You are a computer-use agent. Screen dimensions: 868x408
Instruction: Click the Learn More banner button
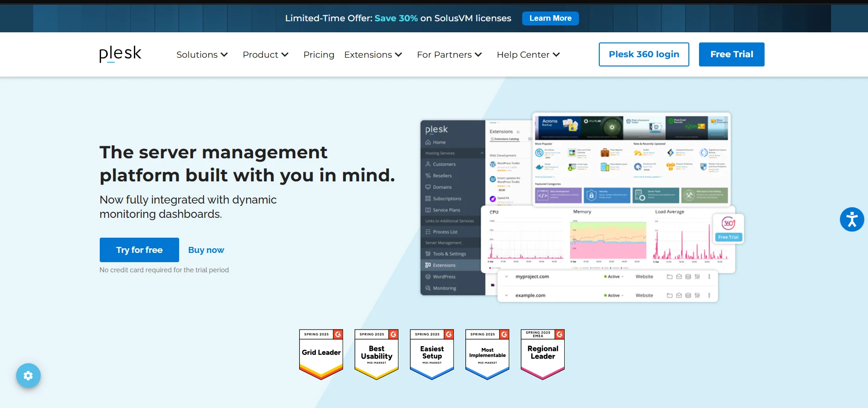(x=550, y=18)
